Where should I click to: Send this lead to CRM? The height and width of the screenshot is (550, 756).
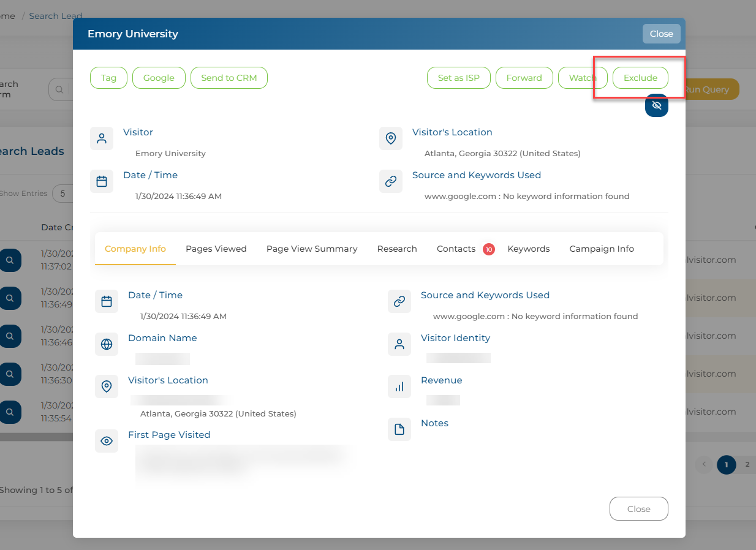[x=229, y=78]
